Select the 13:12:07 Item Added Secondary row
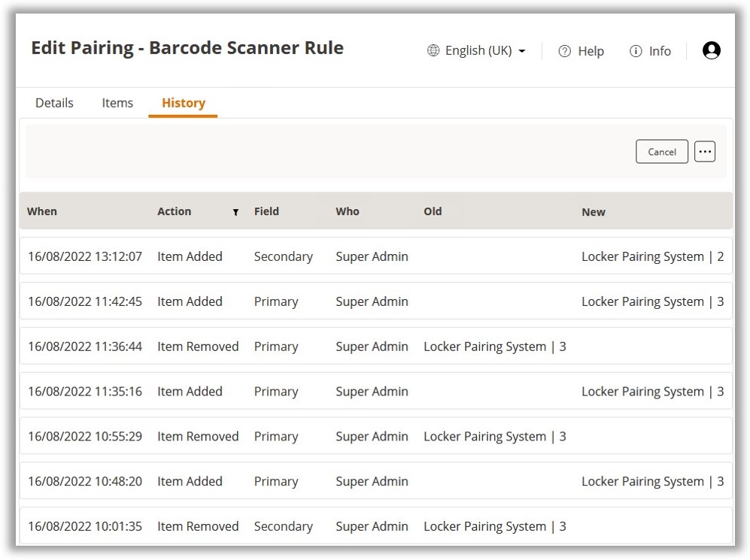The image size is (750, 560). tap(375, 256)
